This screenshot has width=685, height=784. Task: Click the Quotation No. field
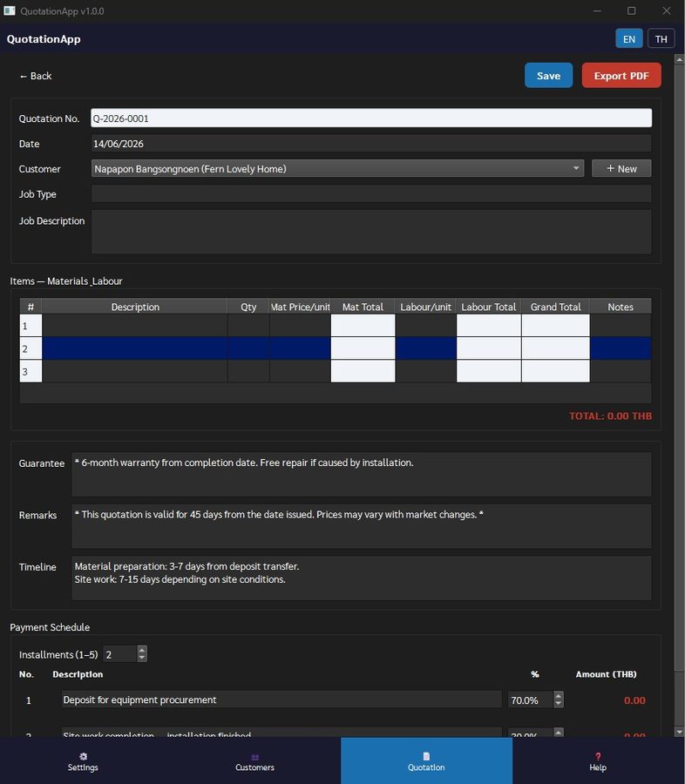tap(371, 118)
